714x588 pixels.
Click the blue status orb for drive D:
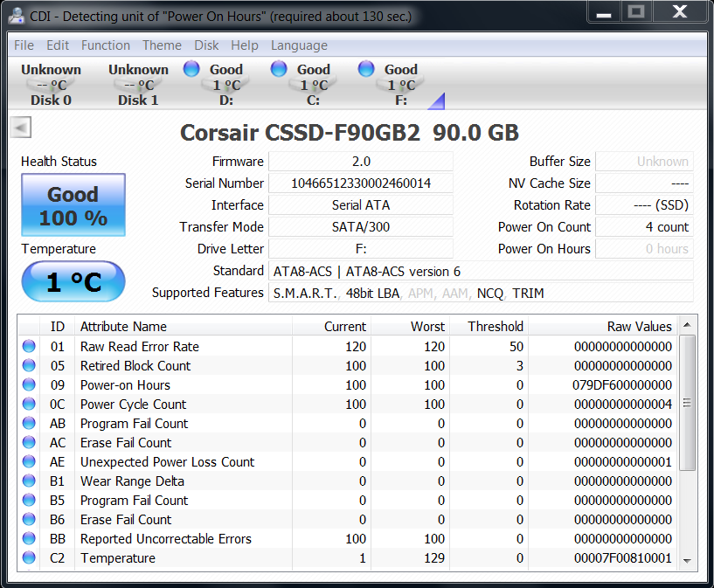click(191, 69)
